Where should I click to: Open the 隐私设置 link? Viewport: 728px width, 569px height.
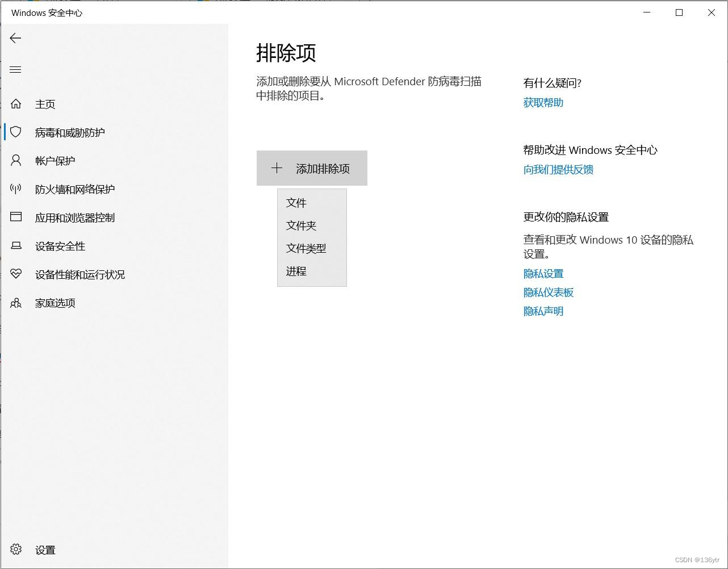(543, 274)
